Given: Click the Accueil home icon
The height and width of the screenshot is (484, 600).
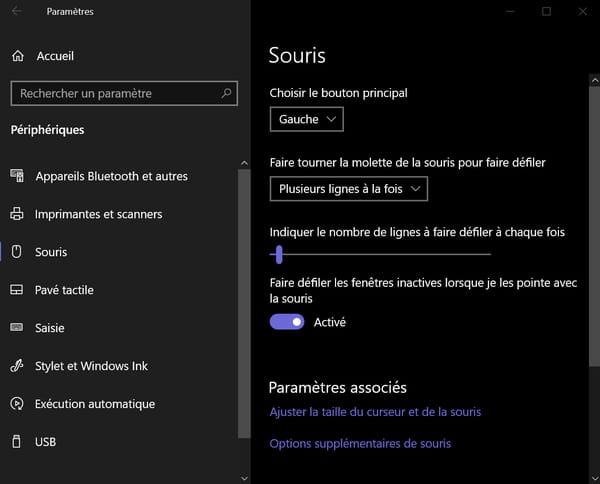Looking at the screenshot, I should click(x=18, y=56).
